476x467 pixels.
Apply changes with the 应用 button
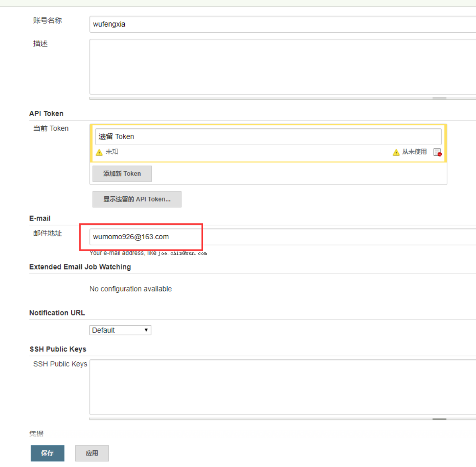pyautogui.click(x=92, y=453)
